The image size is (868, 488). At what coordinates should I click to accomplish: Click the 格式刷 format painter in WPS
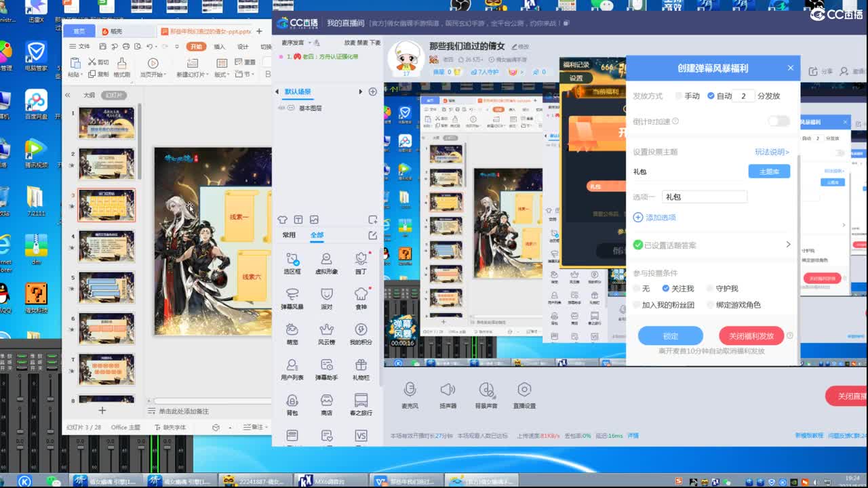tap(122, 67)
